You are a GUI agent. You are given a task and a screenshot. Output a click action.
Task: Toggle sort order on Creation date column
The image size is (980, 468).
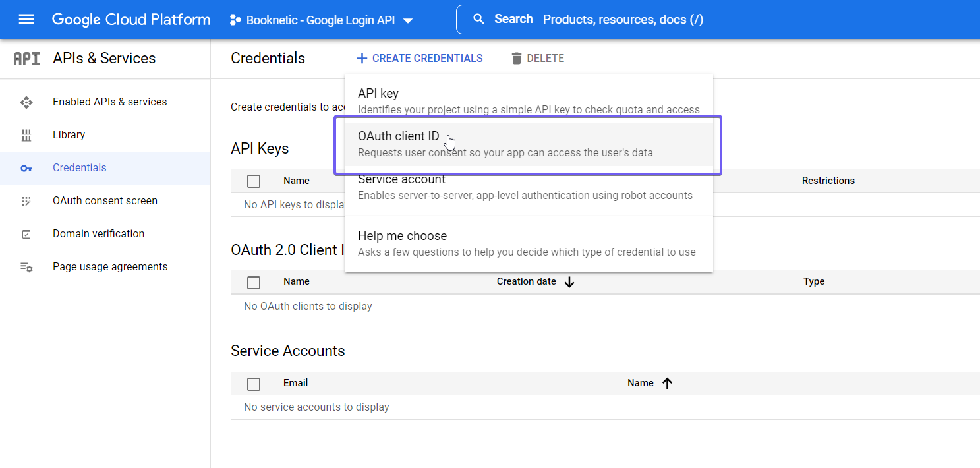coord(569,281)
